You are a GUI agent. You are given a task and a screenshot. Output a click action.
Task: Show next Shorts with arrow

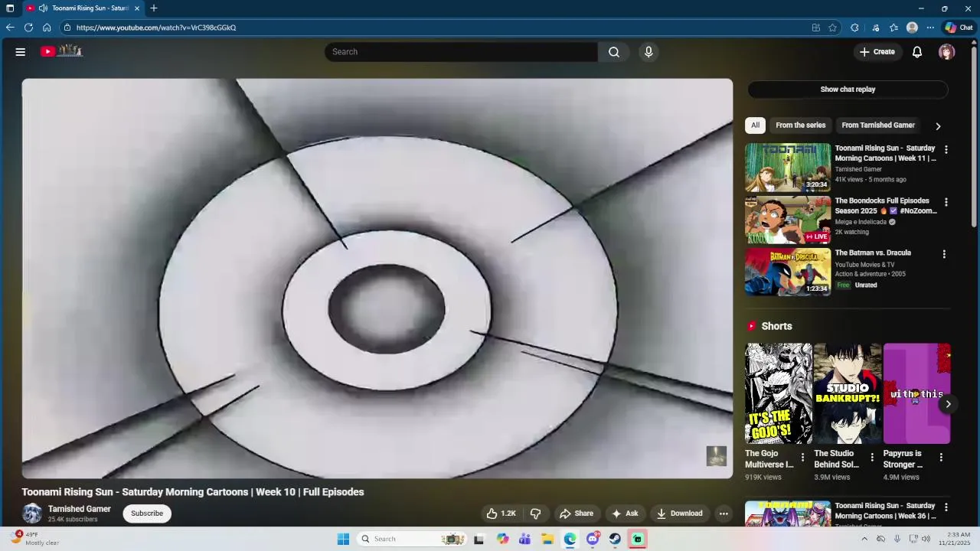coord(948,404)
